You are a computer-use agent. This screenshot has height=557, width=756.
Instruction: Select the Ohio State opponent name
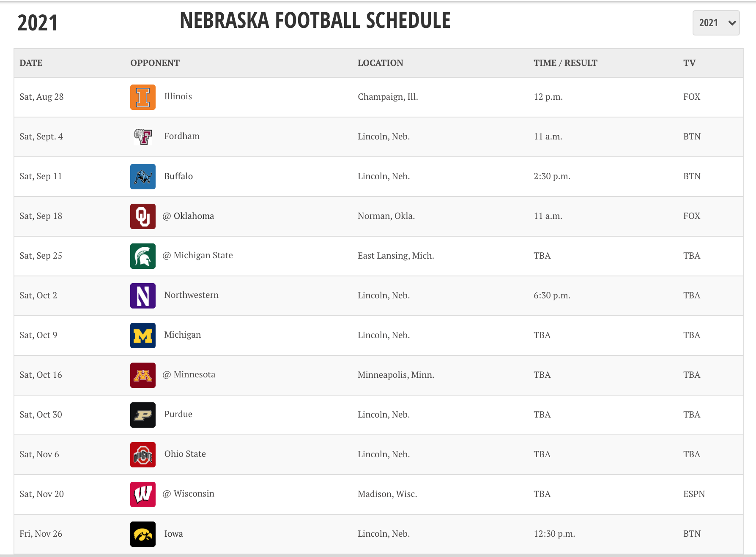coord(185,454)
